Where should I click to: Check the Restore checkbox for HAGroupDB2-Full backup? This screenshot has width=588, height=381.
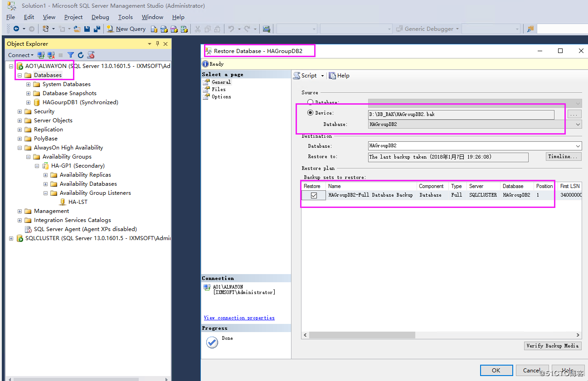pyautogui.click(x=313, y=195)
